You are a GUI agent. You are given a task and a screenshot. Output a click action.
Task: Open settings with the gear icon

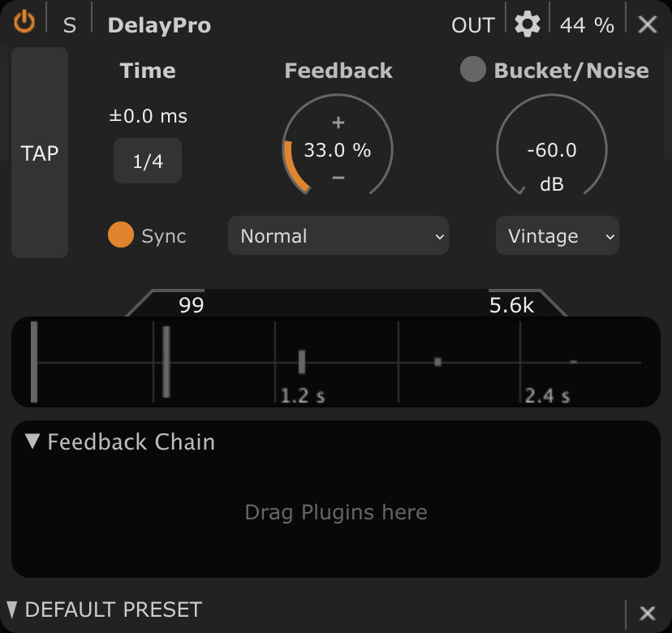click(528, 24)
